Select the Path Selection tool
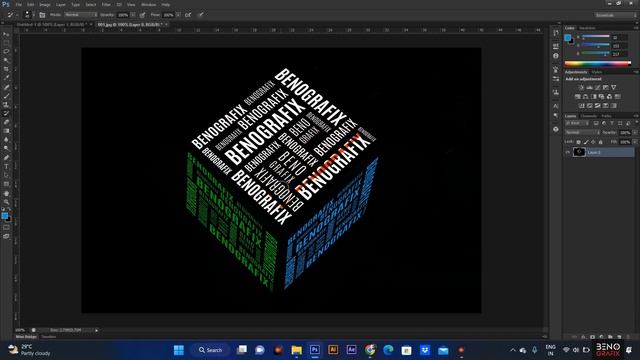This screenshot has width=640, height=360. (x=6, y=175)
